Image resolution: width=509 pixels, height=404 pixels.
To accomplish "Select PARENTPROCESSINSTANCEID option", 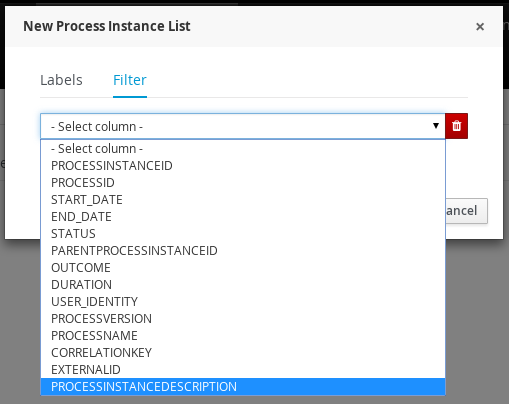I will coord(243,251).
